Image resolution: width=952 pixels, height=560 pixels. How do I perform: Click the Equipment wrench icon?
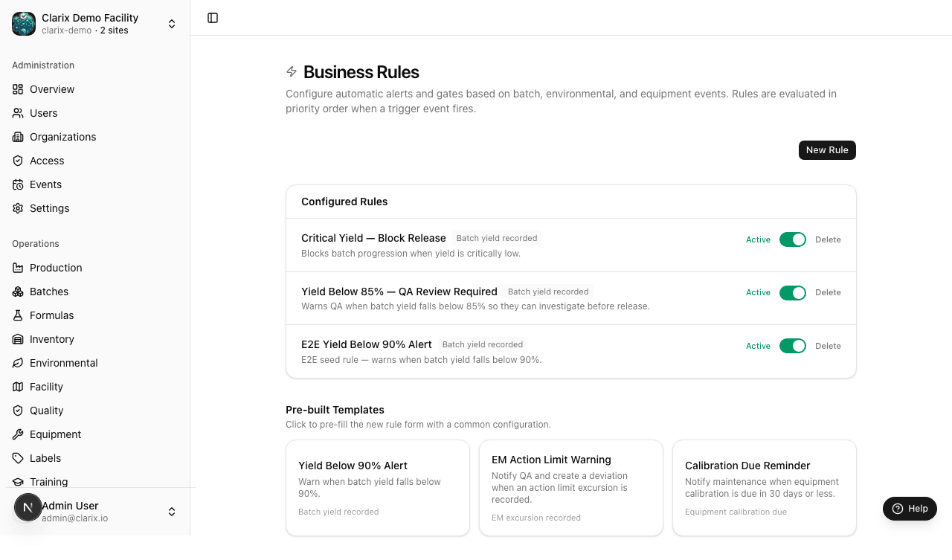pyautogui.click(x=18, y=434)
